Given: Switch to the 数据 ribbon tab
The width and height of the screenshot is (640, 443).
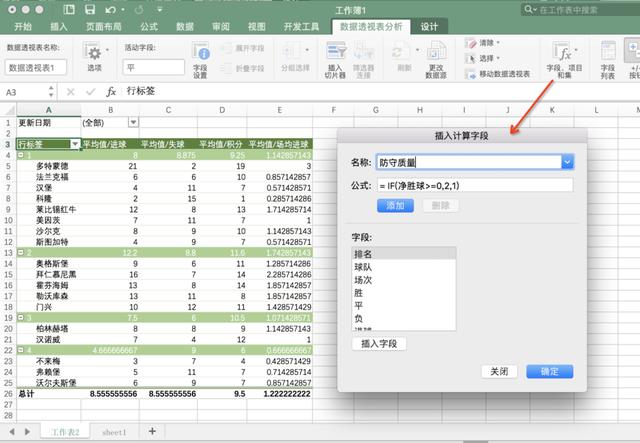Looking at the screenshot, I should [x=185, y=27].
